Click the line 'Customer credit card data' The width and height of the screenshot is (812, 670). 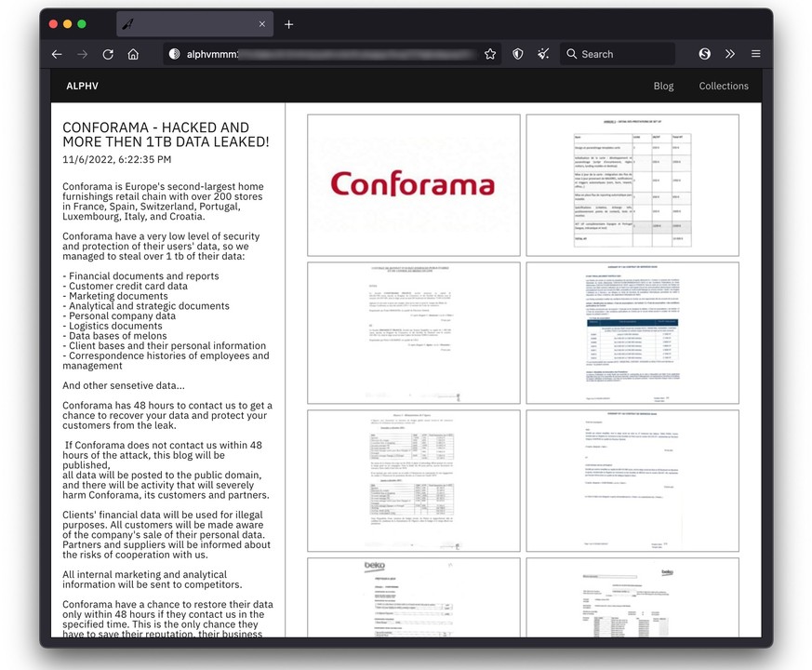coord(125,286)
